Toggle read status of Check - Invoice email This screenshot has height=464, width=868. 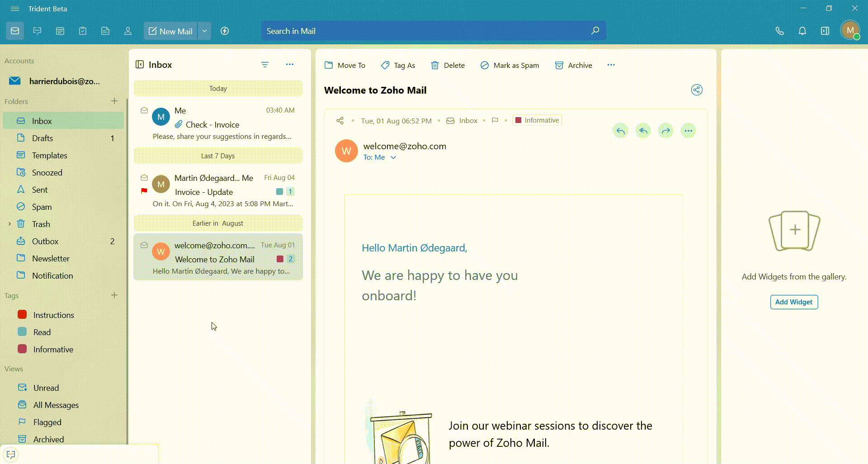click(144, 110)
